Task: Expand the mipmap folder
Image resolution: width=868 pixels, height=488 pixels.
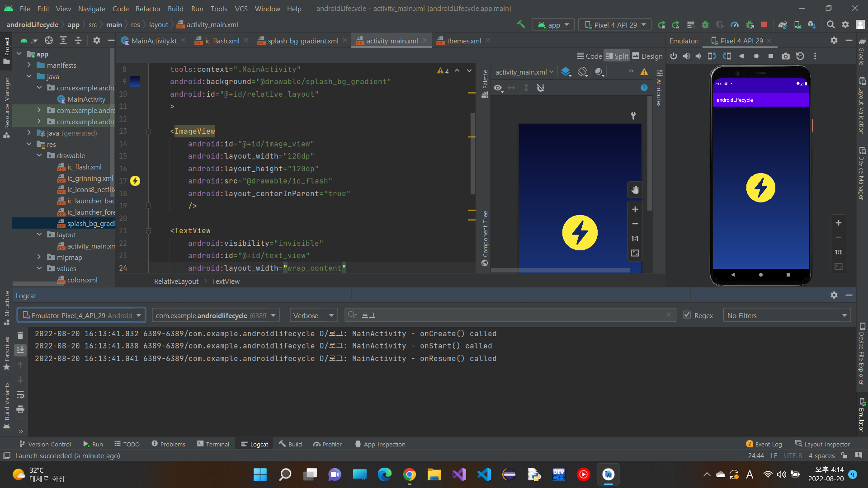Action: click(x=39, y=257)
